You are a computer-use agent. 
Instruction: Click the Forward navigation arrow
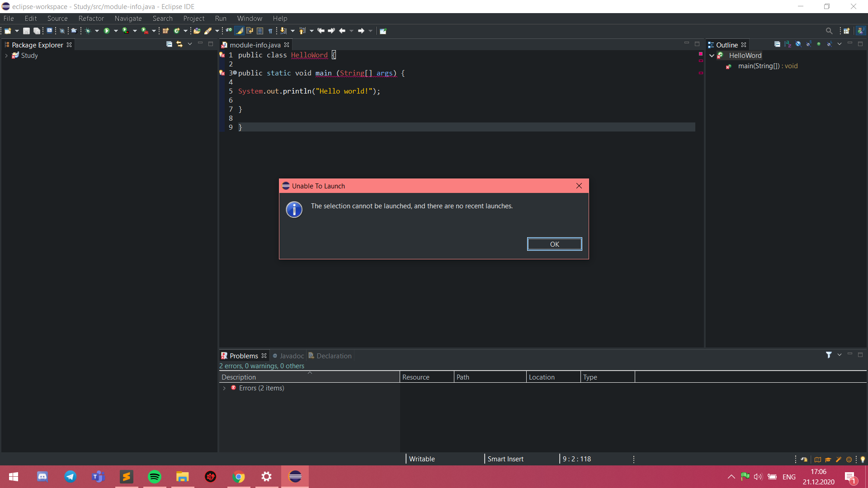[x=361, y=31]
